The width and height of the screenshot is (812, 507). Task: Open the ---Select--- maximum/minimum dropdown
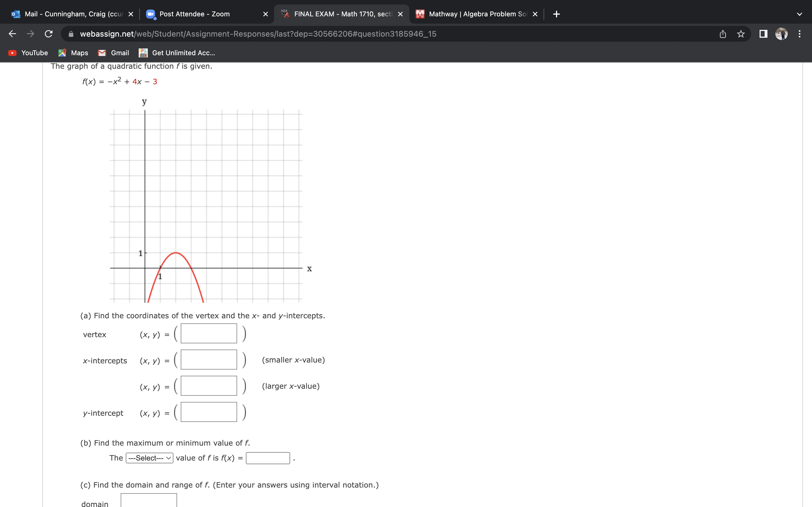click(149, 458)
